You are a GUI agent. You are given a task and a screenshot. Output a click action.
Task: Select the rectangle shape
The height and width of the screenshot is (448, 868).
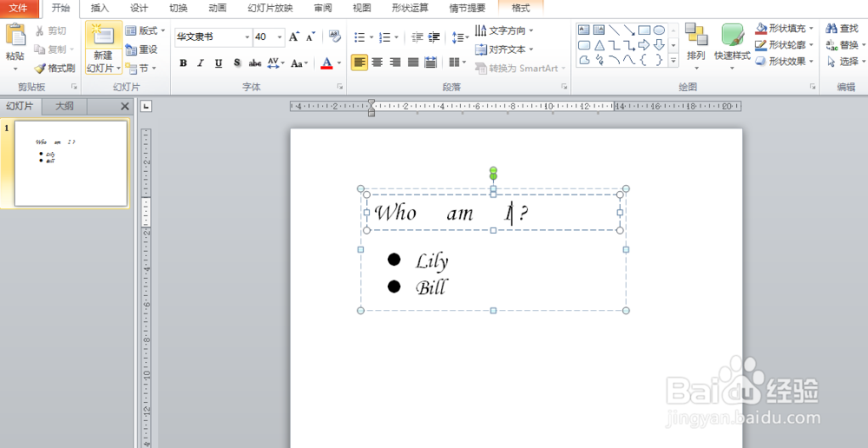[644, 30]
